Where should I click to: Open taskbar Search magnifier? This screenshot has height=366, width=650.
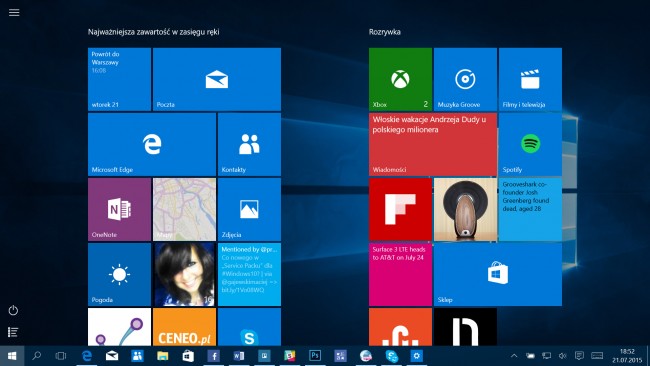point(36,356)
